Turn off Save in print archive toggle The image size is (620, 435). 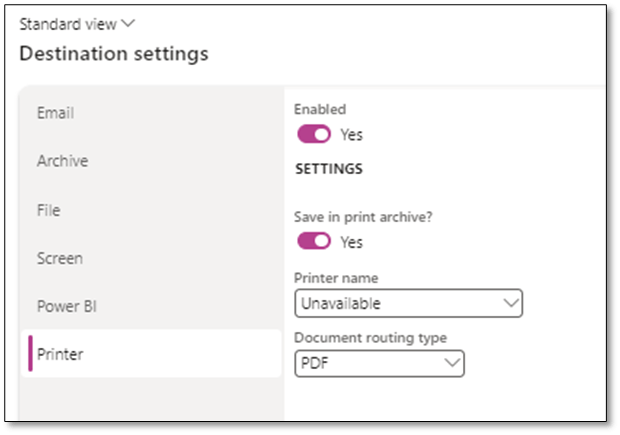tap(314, 242)
